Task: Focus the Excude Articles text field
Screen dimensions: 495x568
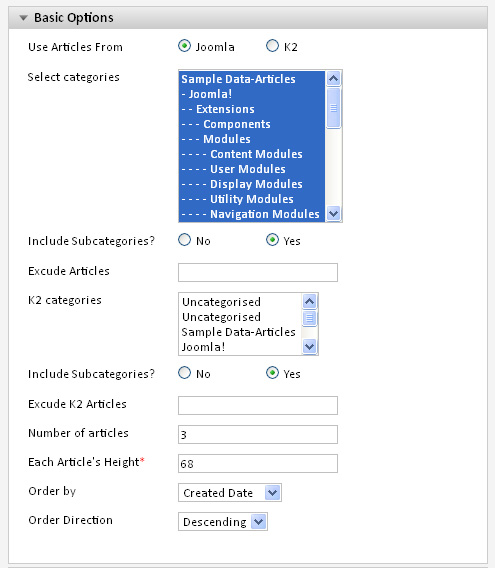Action: coord(258,272)
